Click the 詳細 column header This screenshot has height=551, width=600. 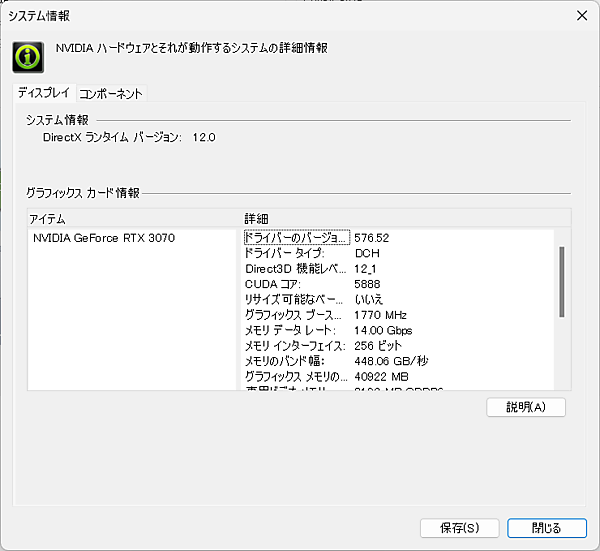point(256,219)
